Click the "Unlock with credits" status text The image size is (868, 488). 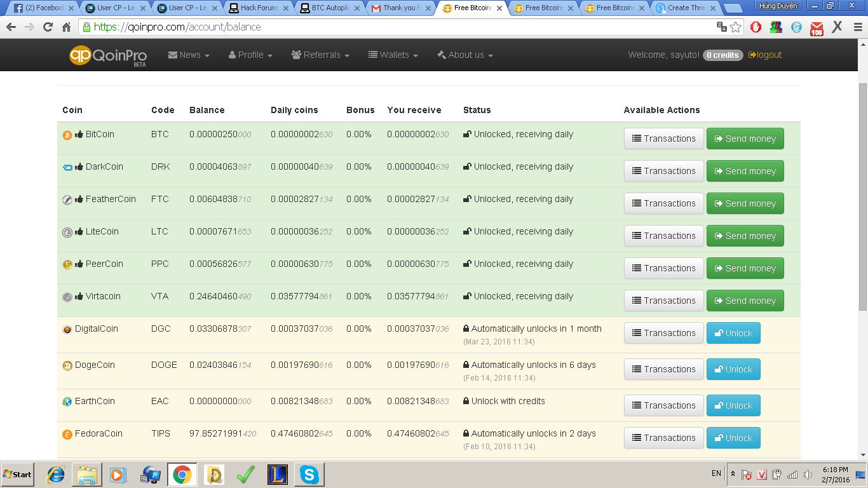click(508, 402)
